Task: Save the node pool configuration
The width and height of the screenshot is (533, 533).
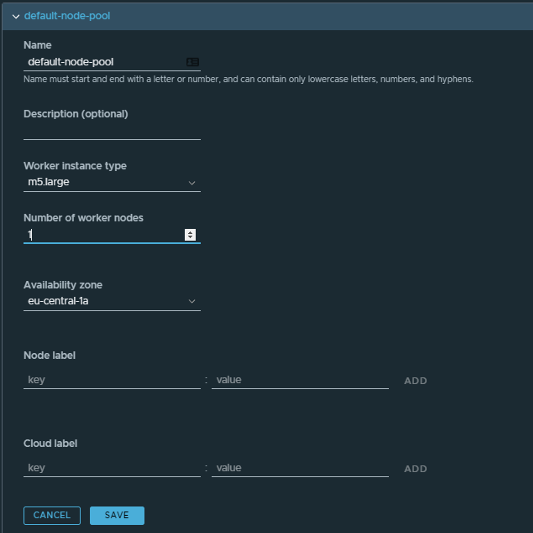Action: 117,515
